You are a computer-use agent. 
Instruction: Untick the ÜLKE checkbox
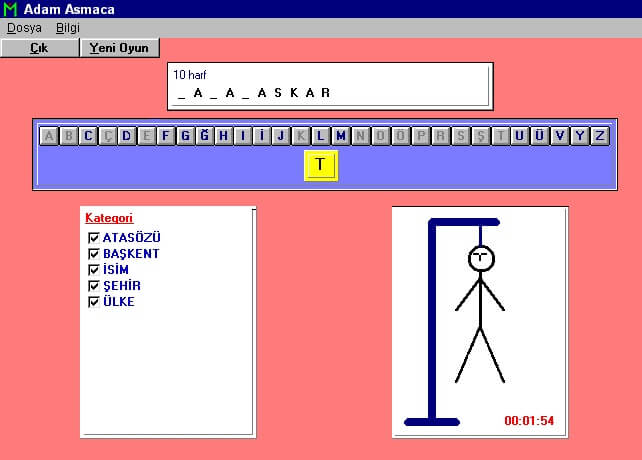[94, 302]
